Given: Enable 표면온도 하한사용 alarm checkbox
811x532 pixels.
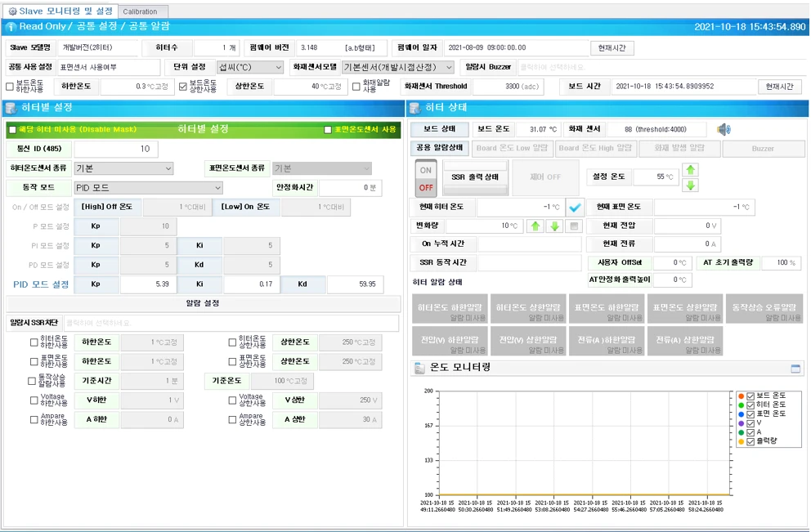Looking at the screenshot, I should [x=34, y=361].
